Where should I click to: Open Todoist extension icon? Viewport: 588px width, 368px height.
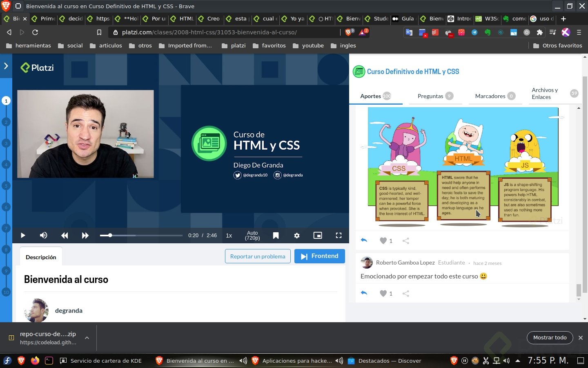click(435, 32)
